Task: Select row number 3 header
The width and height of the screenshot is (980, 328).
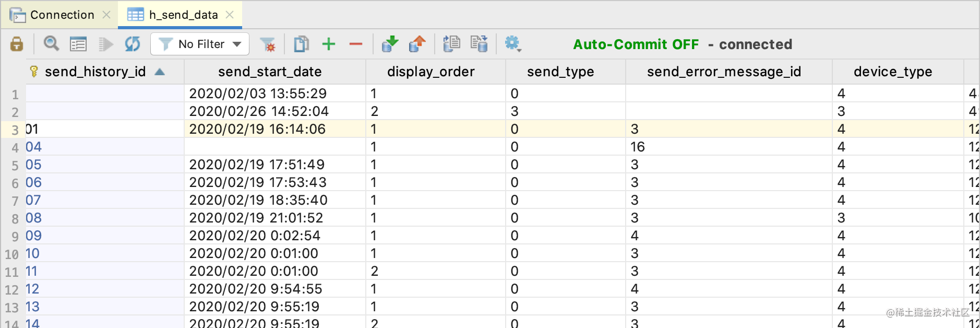Action: tap(14, 130)
